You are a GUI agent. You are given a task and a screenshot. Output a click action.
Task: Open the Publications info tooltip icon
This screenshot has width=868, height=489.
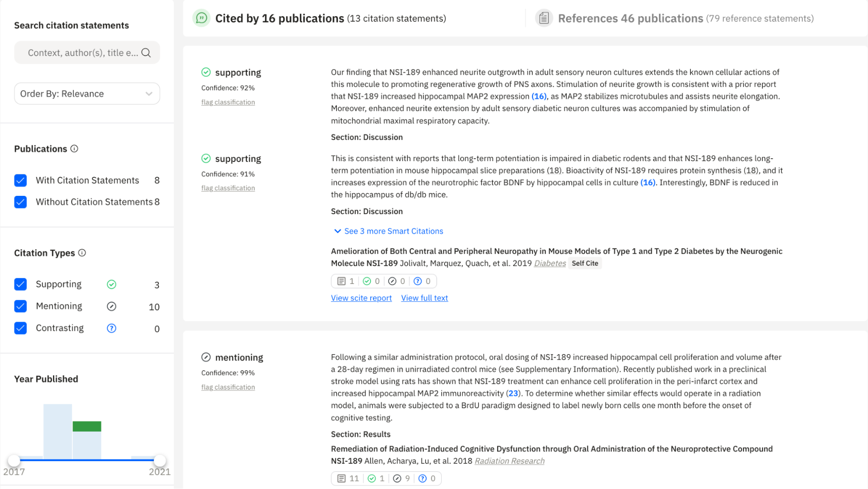(75, 149)
